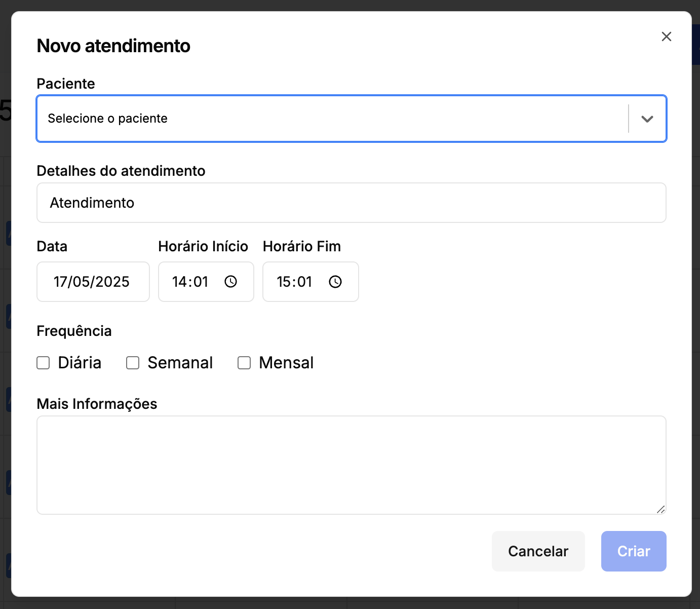
Task: Select the hour value in Horário Início
Action: [x=179, y=282]
